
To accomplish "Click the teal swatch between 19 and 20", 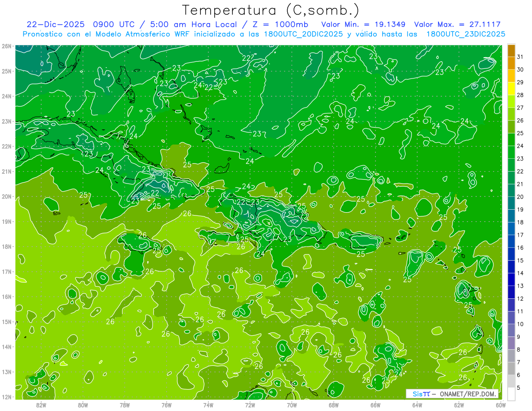I will [x=511, y=203].
